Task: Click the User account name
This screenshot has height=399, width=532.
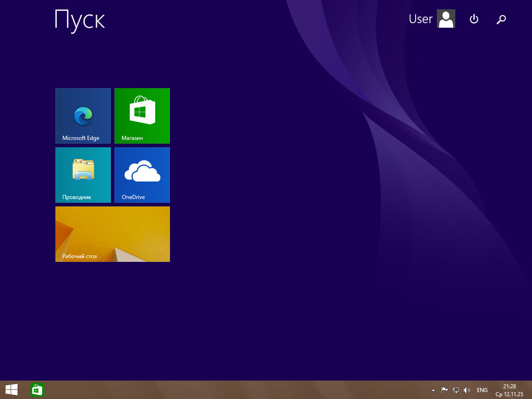Action: coord(420,19)
